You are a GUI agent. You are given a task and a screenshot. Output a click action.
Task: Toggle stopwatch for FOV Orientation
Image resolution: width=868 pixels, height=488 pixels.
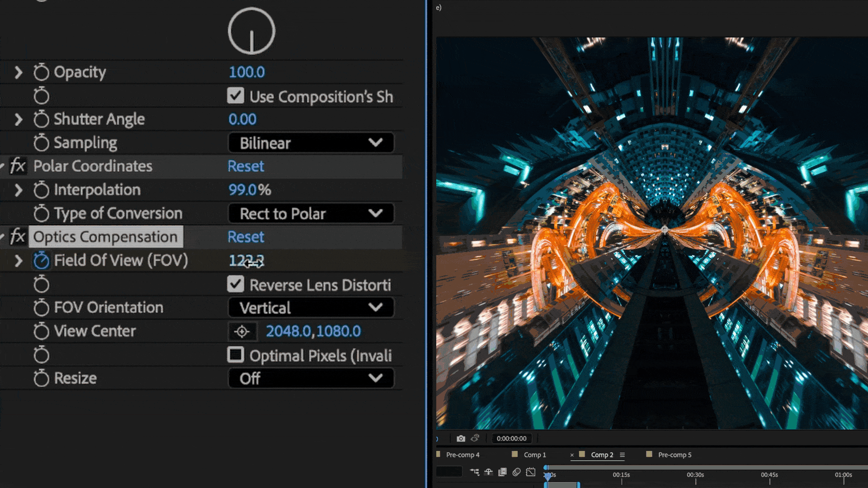coord(41,308)
